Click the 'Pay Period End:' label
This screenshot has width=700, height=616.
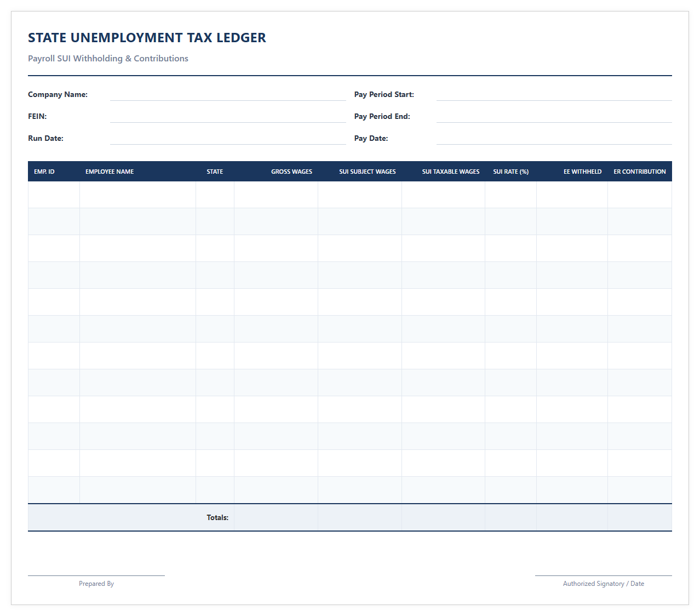click(x=382, y=116)
